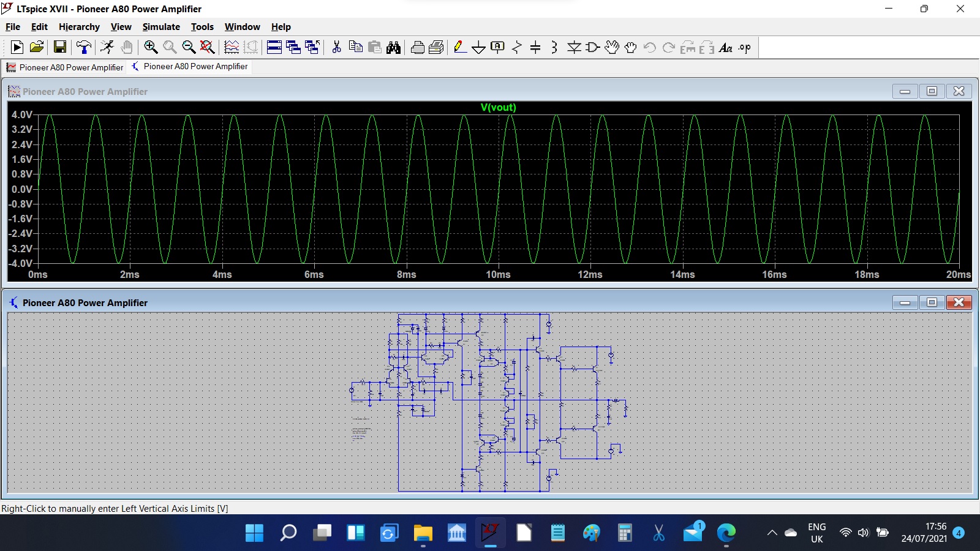
Task: Click the Cut scissors icon
Action: [336, 47]
